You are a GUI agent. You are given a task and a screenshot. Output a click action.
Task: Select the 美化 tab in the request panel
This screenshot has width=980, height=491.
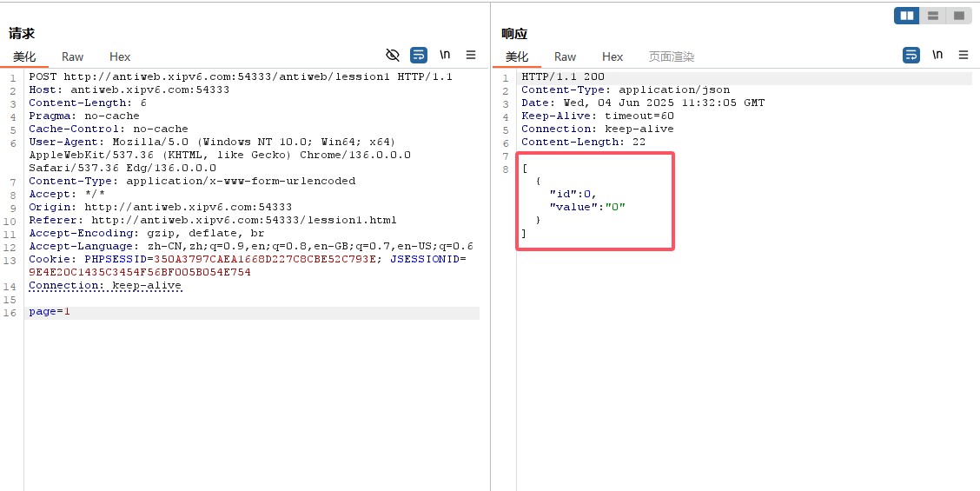coord(24,56)
